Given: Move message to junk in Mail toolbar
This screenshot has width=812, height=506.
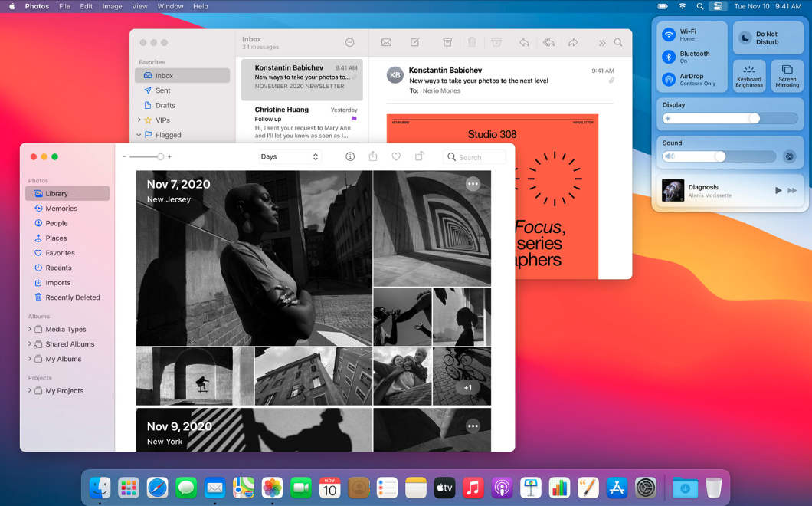Looking at the screenshot, I should coord(496,42).
